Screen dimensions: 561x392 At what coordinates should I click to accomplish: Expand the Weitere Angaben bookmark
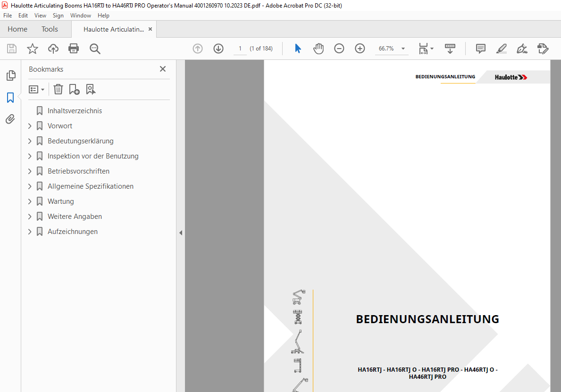click(x=30, y=217)
